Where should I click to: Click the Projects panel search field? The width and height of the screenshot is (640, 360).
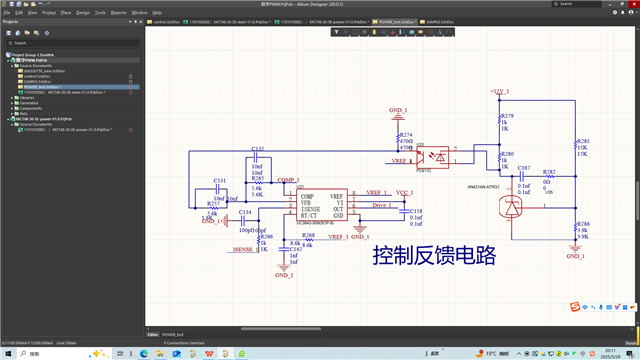73,43
